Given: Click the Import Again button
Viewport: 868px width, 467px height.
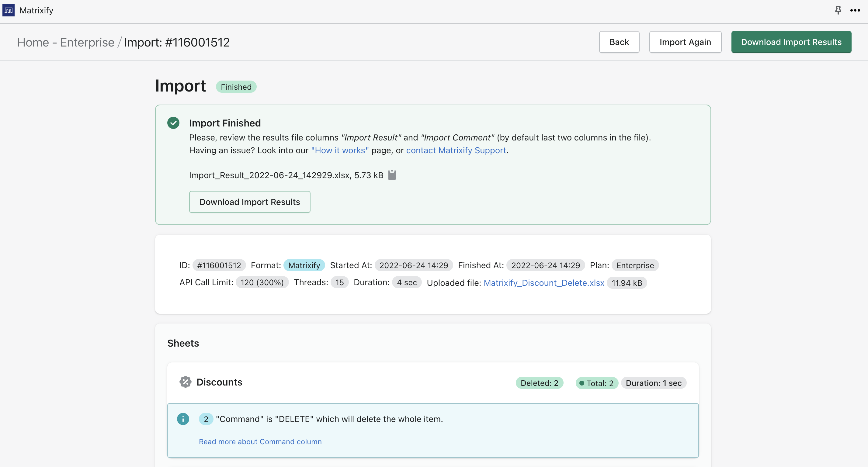Looking at the screenshot, I should (x=685, y=42).
